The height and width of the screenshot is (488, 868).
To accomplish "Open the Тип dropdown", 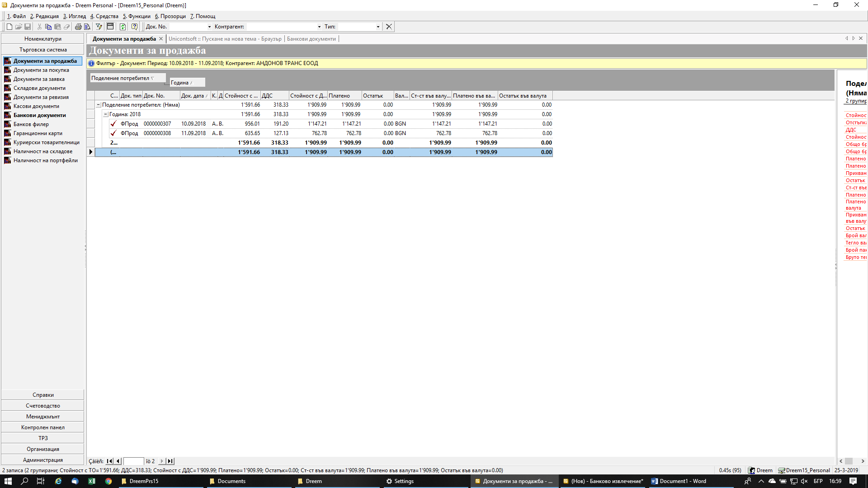I will pos(378,27).
